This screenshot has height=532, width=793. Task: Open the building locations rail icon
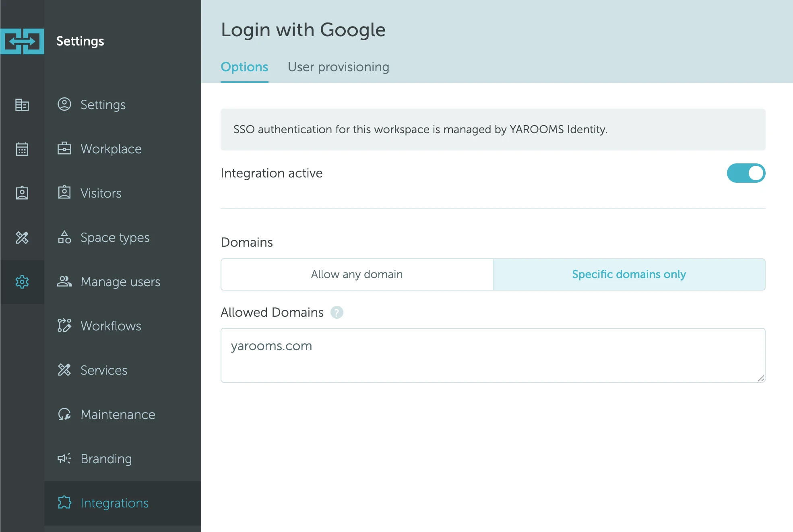click(x=22, y=105)
